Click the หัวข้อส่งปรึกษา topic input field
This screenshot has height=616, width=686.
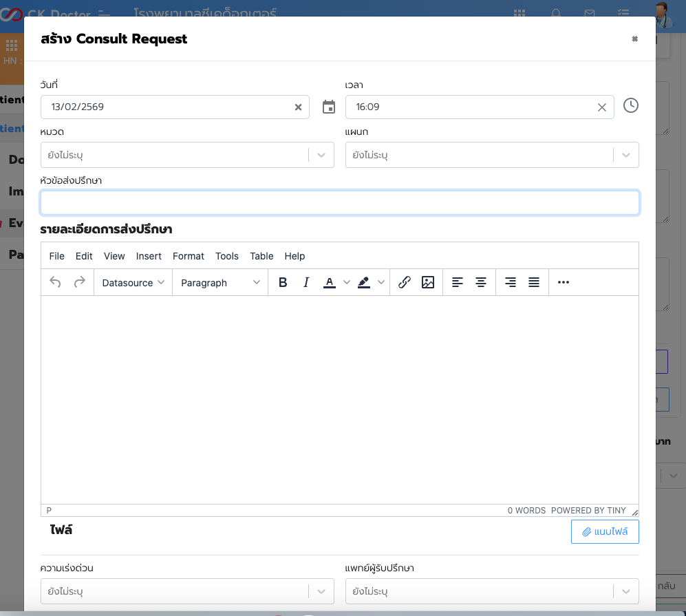coord(340,203)
